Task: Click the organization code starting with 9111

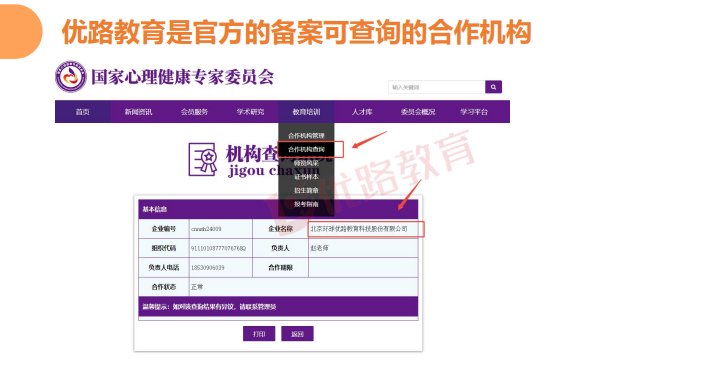Action: (218, 248)
